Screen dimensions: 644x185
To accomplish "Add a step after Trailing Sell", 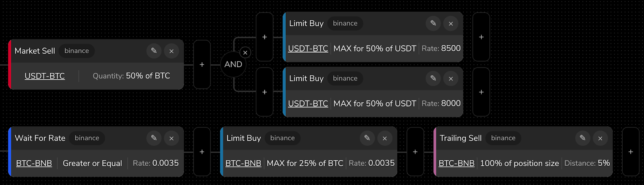I will point(631,152).
